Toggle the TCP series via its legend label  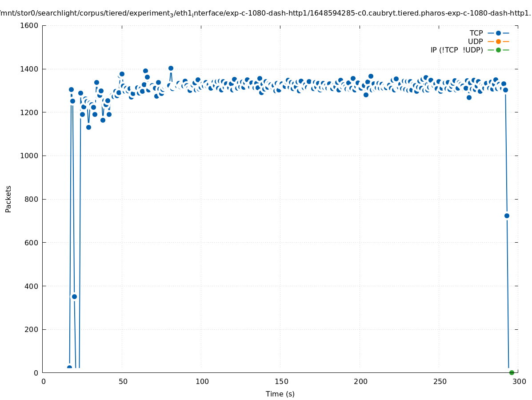click(476, 33)
